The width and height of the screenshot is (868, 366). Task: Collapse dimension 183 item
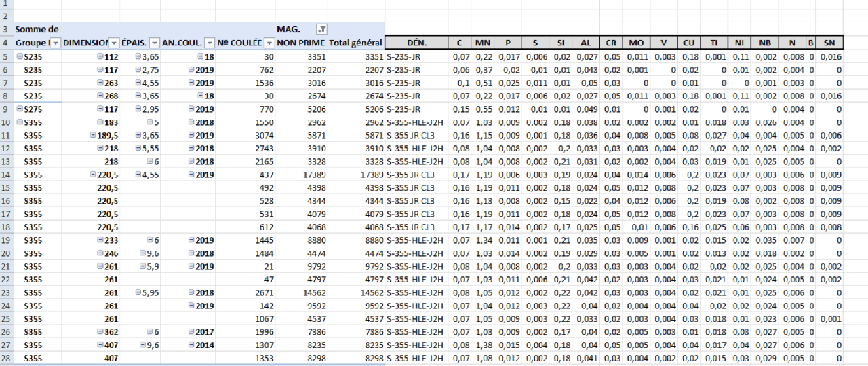[x=100, y=123]
